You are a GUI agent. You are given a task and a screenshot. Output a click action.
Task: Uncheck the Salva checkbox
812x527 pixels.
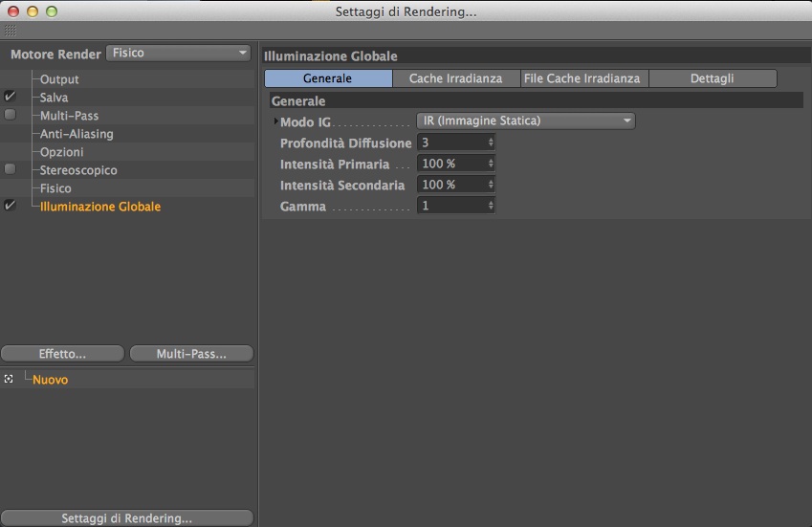pyautogui.click(x=10, y=97)
